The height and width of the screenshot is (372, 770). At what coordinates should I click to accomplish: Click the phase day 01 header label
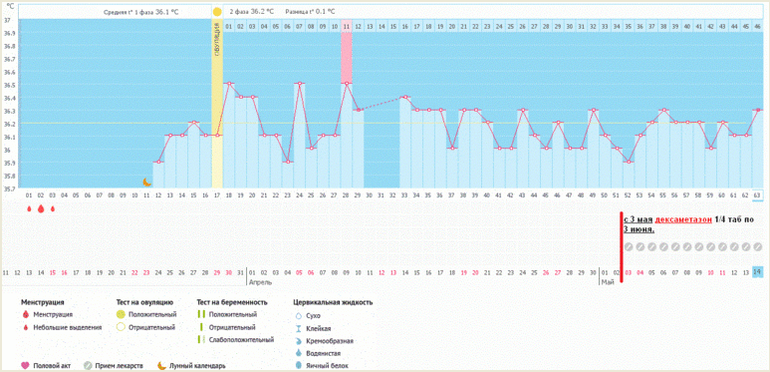(229, 26)
